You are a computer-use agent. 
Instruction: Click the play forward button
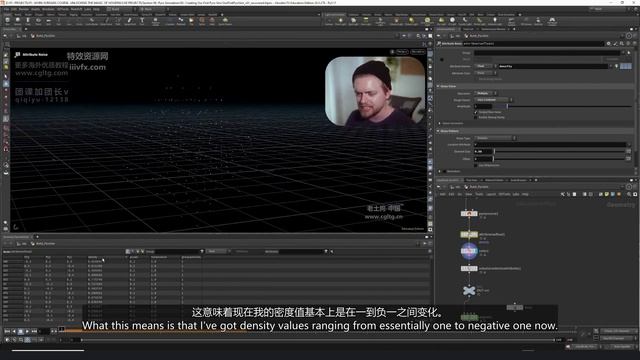(27, 331)
